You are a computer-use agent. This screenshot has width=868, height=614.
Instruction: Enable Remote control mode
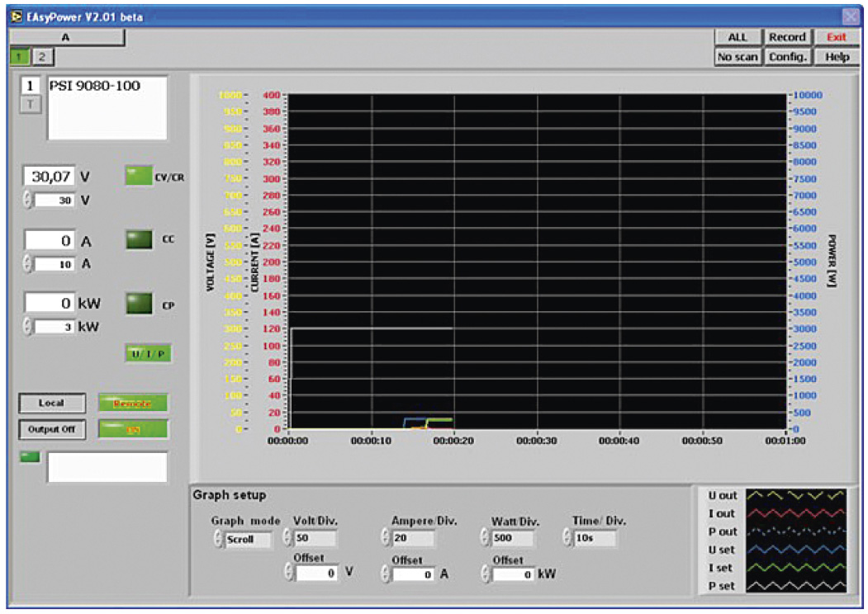tap(133, 403)
